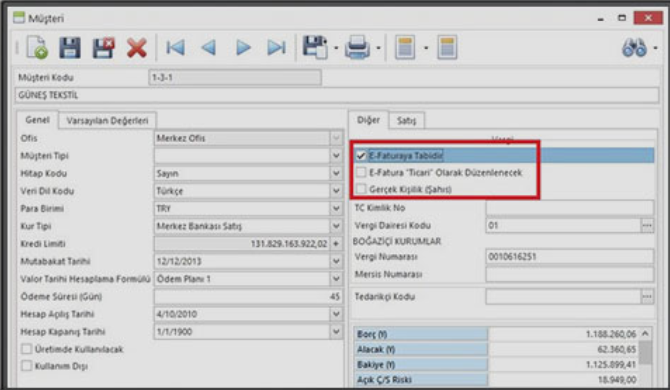The image size is (670, 390).
Task: Uncheck E-Faturaya Tabidir checkbox
Action: coord(361,155)
